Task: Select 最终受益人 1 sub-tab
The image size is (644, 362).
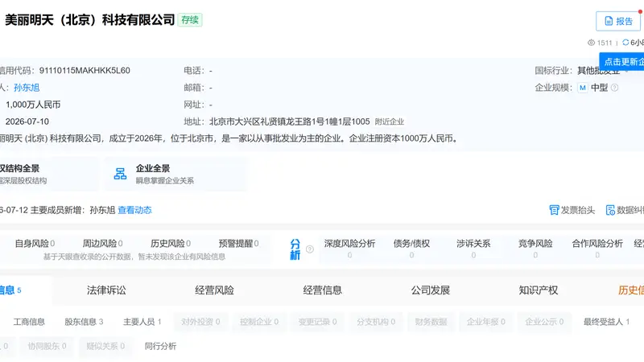Action: coord(607,322)
